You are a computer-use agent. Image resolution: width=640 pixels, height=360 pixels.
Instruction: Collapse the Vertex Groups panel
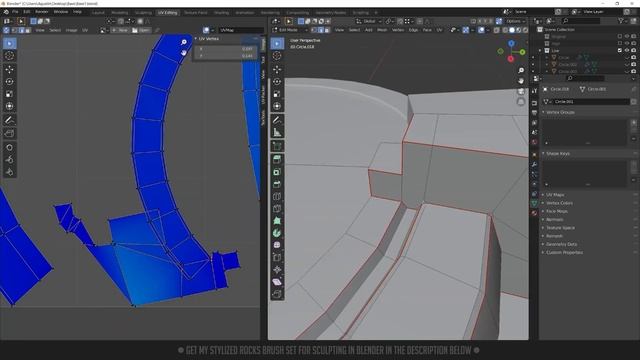point(560,112)
